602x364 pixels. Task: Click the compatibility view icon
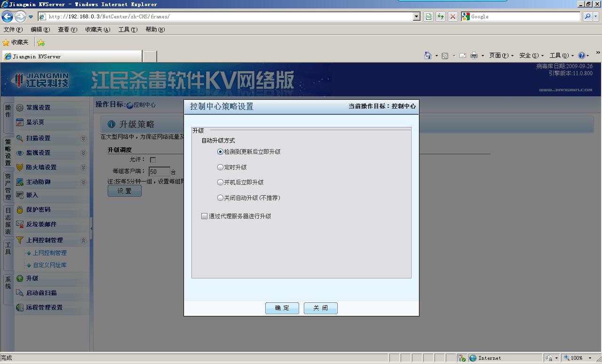428,16
